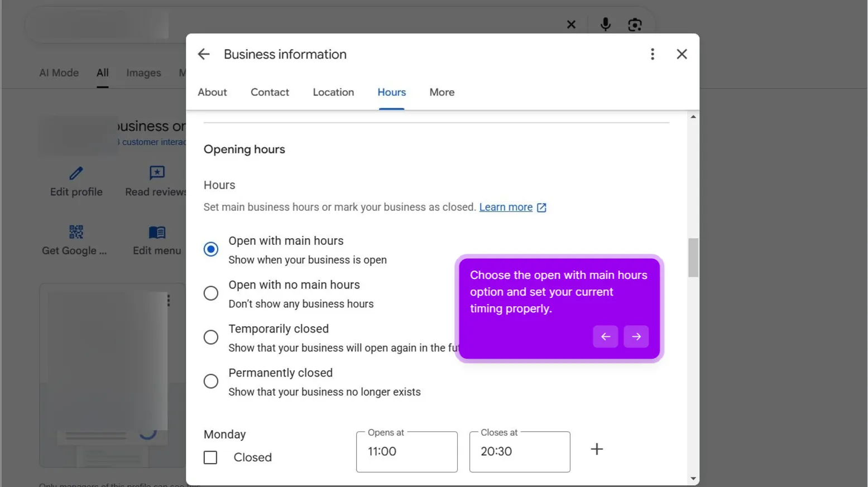Open the three-dot options in Business information

pos(652,54)
